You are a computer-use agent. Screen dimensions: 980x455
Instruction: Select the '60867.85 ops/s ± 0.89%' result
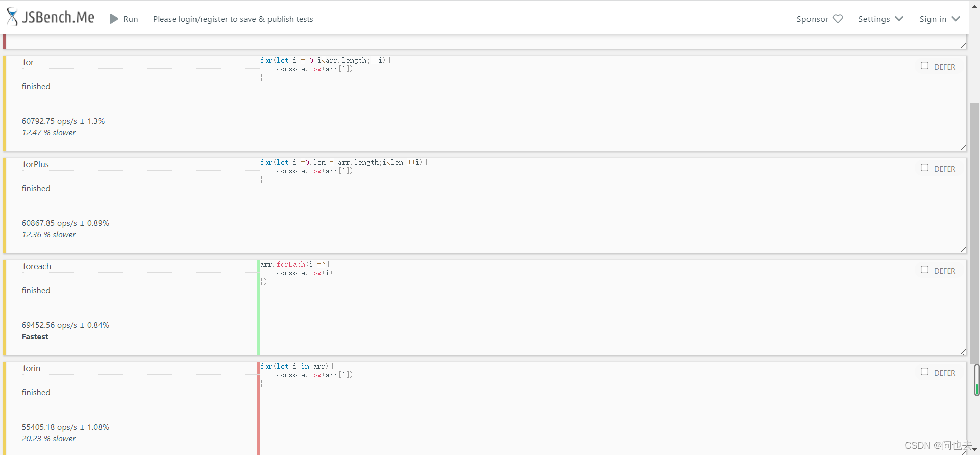(x=65, y=223)
